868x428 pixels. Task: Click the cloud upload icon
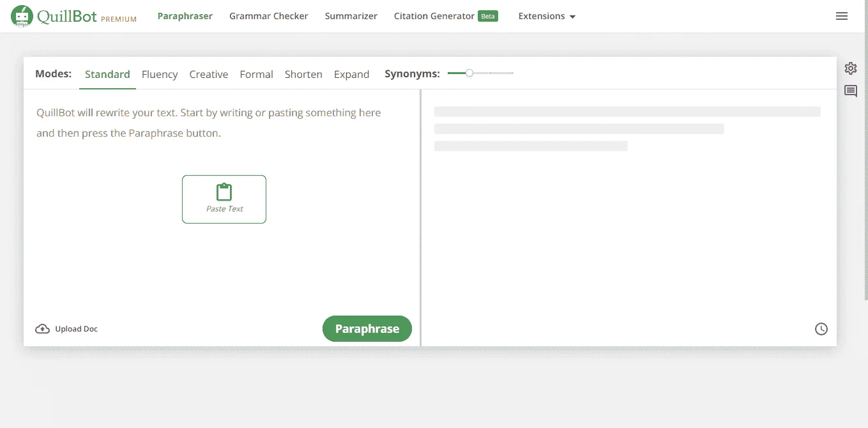pyautogui.click(x=42, y=329)
